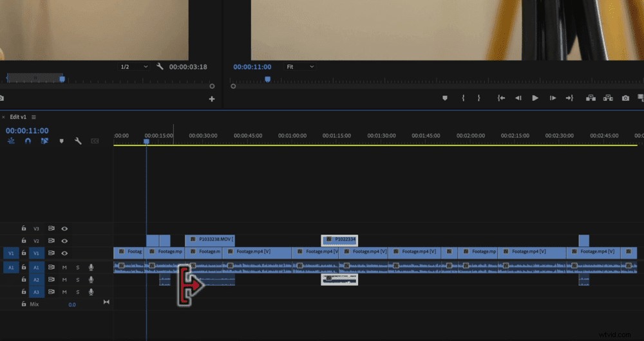
Task: Toggle A1 source patching button
Action: (x=11, y=268)
